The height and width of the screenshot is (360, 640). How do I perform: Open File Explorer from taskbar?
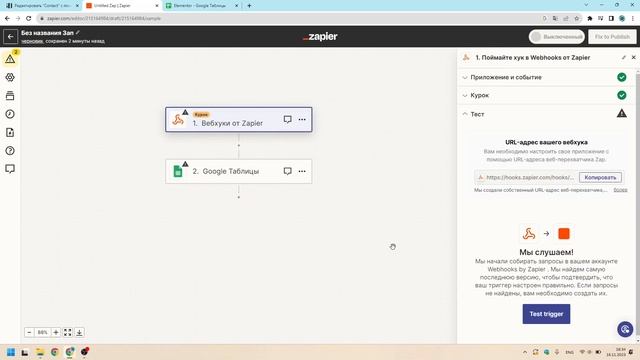[x=40, y=352]
